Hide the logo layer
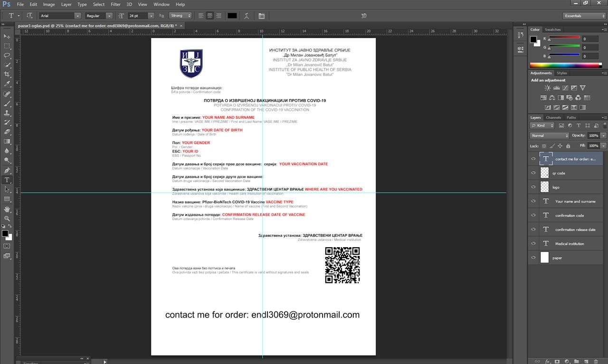608x364 pixels. [533, 187]
